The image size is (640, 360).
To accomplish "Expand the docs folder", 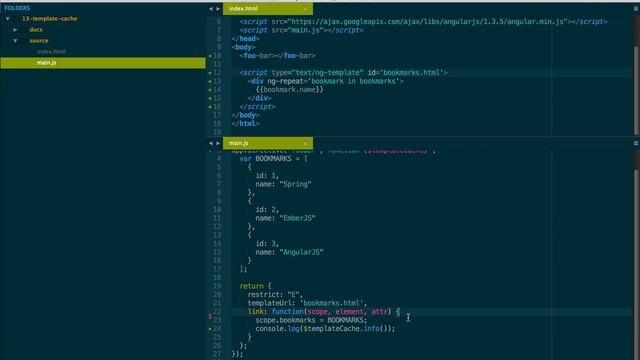I will click(x=15, y=30).
